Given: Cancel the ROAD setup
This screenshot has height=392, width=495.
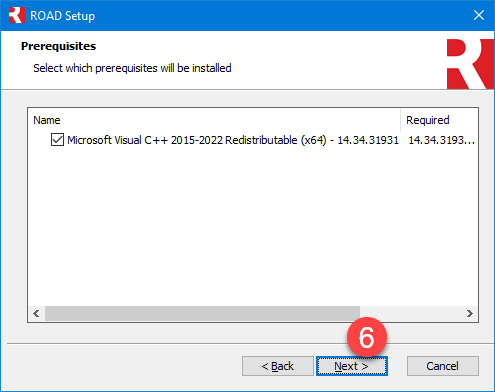Looking at the screenshot, I should pyautogui.click(x=443, y=366).
